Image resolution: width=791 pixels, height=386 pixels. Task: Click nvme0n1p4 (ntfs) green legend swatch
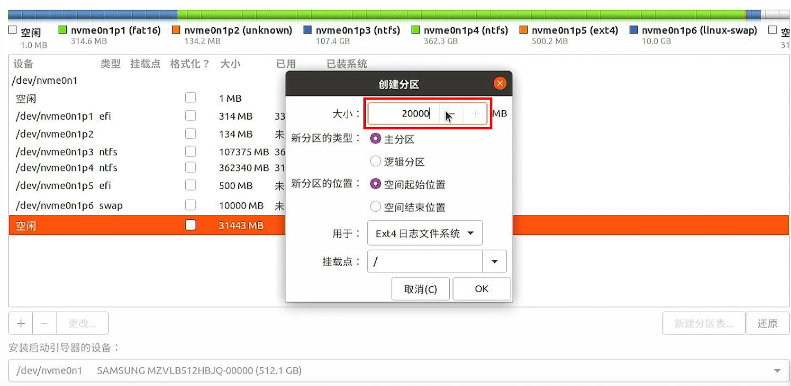coord(415,30)
